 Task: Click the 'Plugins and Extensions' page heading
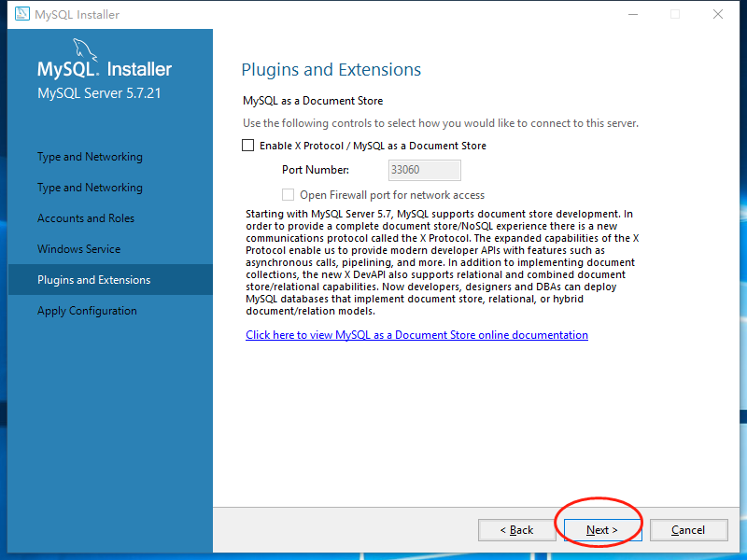[331, 69]
